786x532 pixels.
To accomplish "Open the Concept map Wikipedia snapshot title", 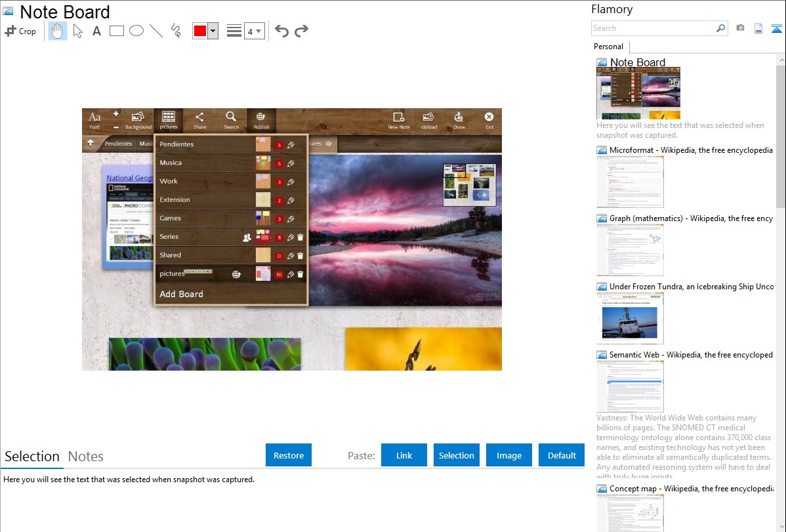I will point(692,488).
